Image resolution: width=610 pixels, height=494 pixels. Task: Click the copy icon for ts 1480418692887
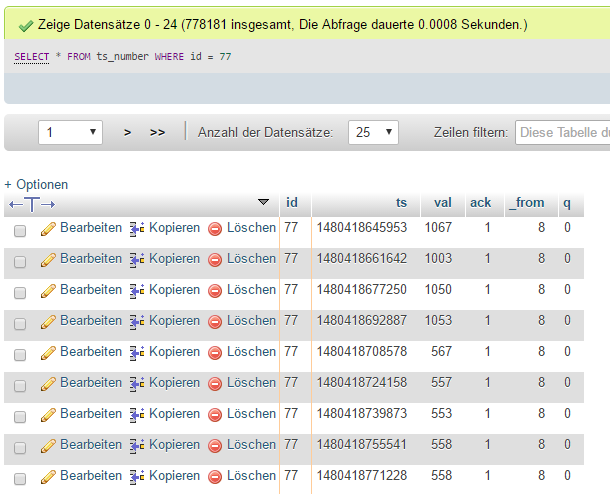tap(137, 322)
